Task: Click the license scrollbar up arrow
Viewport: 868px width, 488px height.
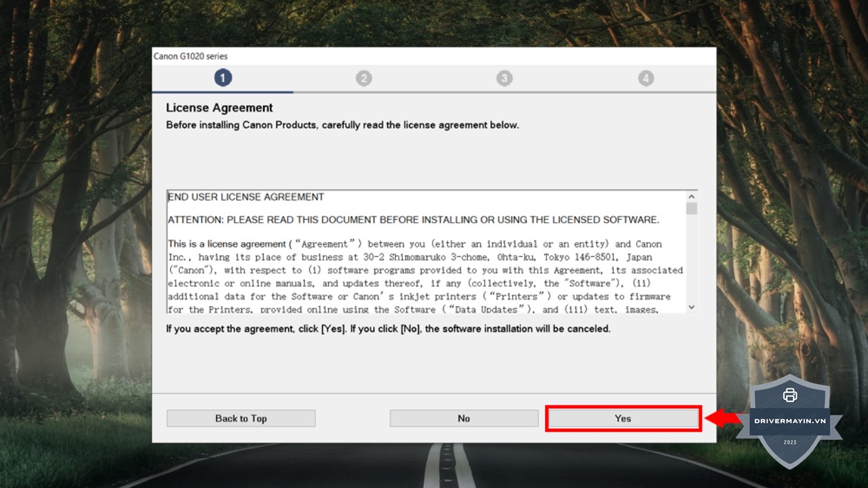Action: coord(691,197)
